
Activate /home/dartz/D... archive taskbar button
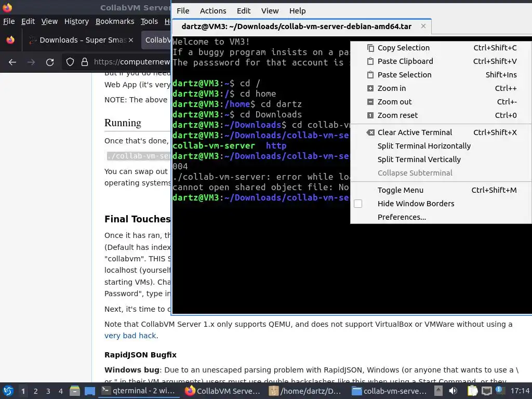pyautogui.click(x=307, y=391)
